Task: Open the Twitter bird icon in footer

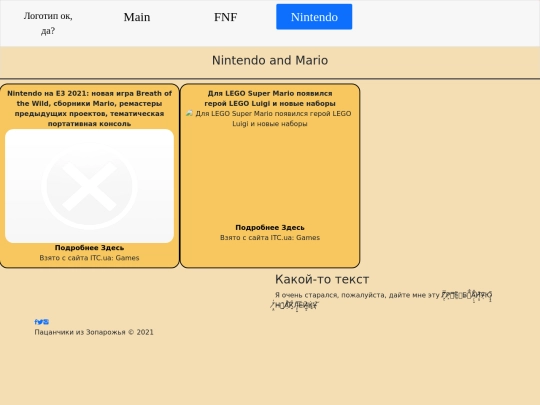Action: coord(40,322)
